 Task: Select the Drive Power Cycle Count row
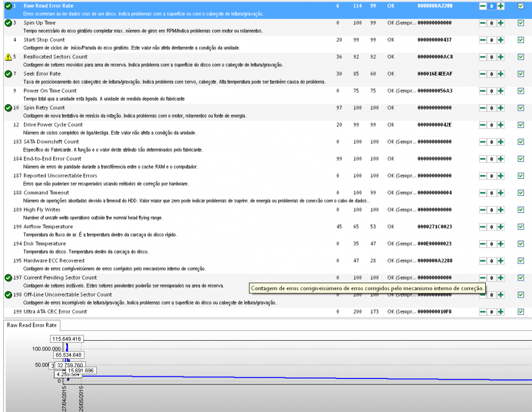coord(53,125)
